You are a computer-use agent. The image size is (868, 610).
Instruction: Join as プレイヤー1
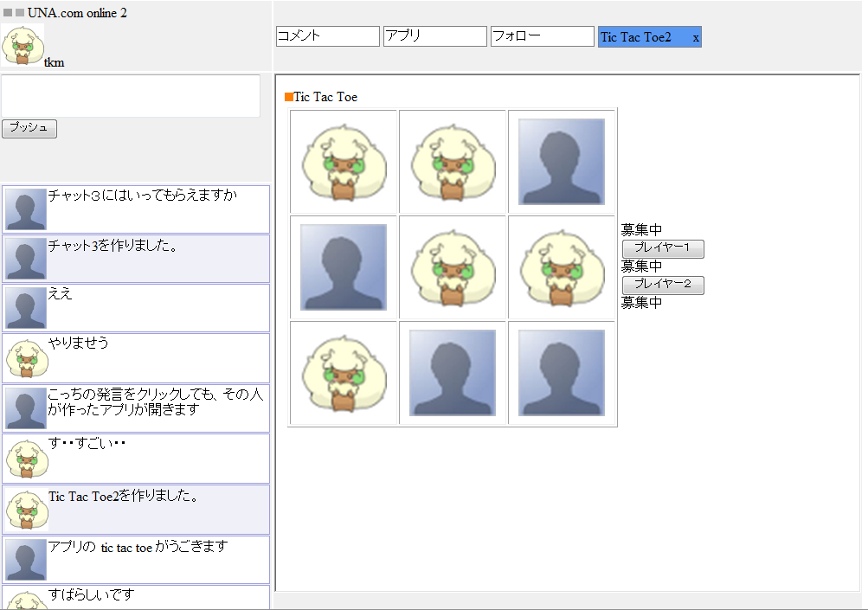(663, 248)
